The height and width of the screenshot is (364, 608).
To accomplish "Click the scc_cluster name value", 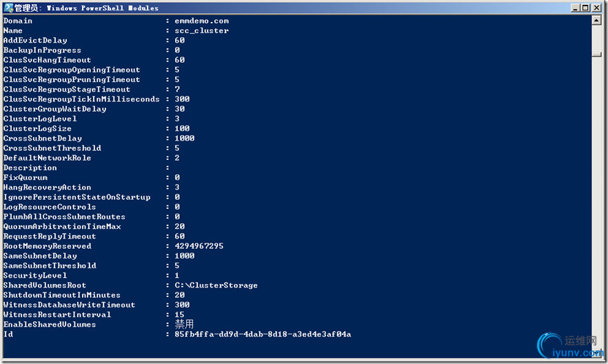I will (x=201, y=30).
